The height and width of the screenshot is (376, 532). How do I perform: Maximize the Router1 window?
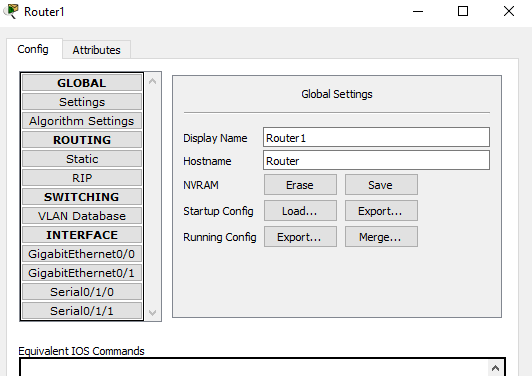463,12
